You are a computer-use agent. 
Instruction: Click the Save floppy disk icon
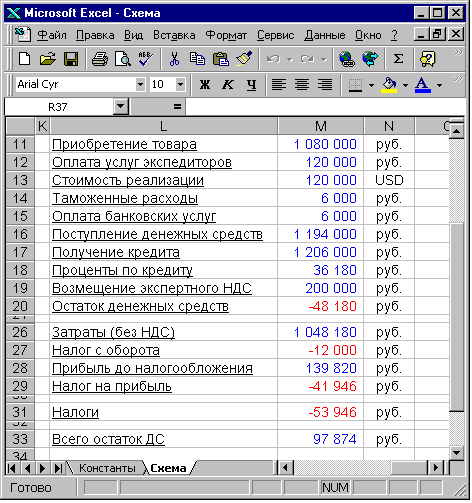[71, 59]
